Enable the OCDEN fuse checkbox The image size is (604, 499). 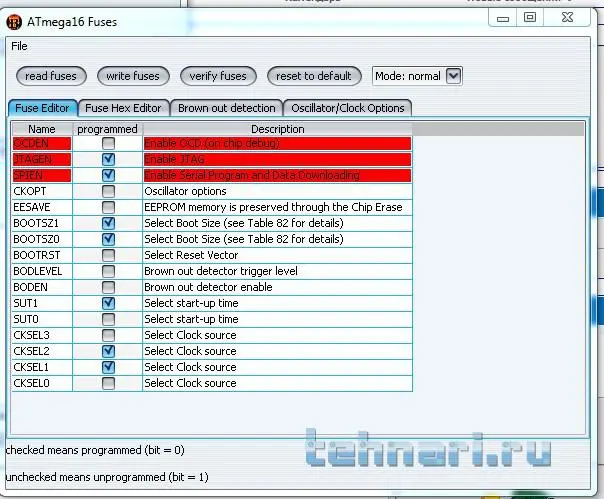point(108,143)
